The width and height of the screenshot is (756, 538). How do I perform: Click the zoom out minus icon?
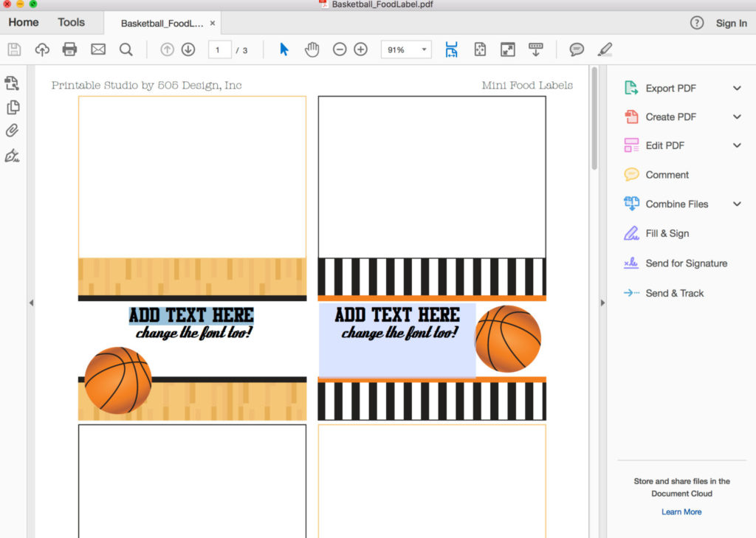[x=340, y=49]
